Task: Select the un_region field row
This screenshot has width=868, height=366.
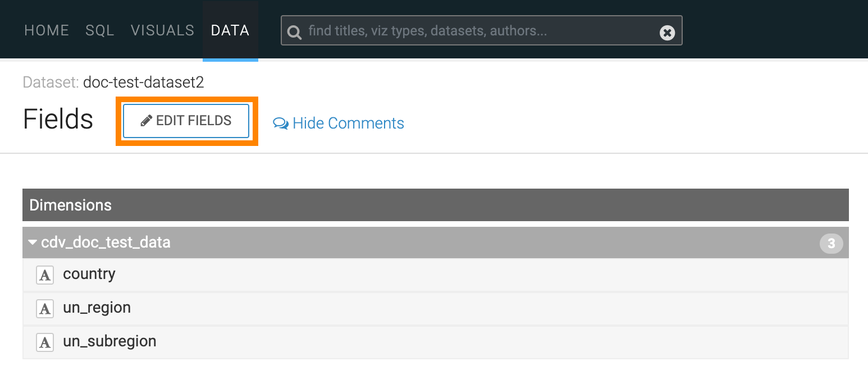Action: (436, 308)
